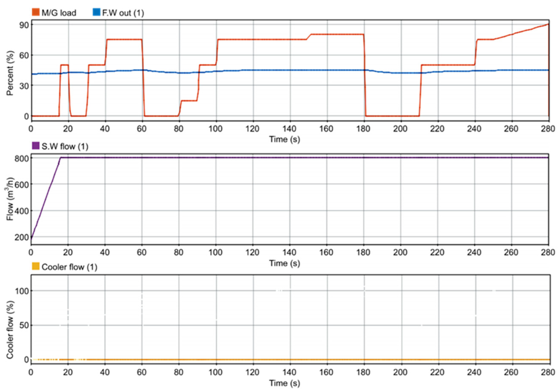The height and width of the screenshot is (392, 559).
Task: Click the purple S.W flow (1) legend swatch
Action: [36, 146]
